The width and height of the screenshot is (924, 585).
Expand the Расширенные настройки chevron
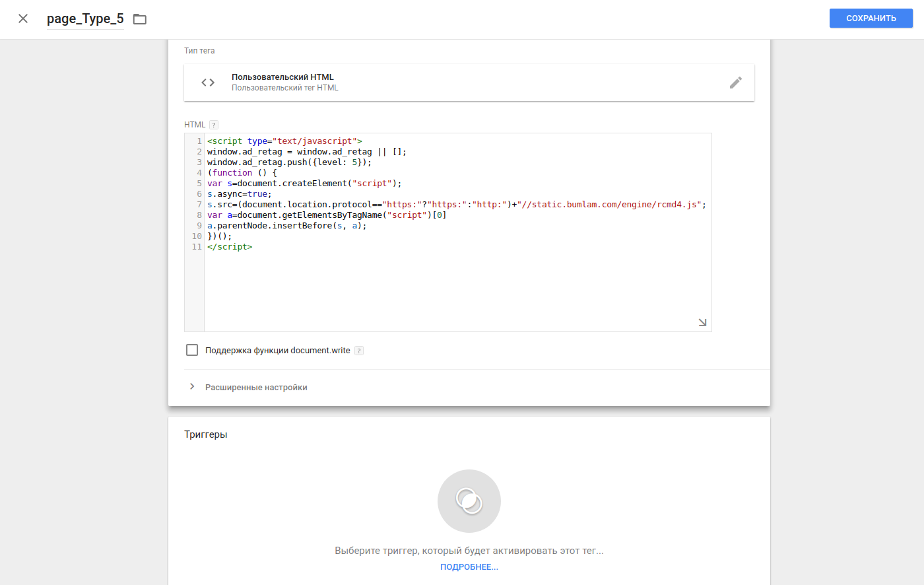click(192, 387)
